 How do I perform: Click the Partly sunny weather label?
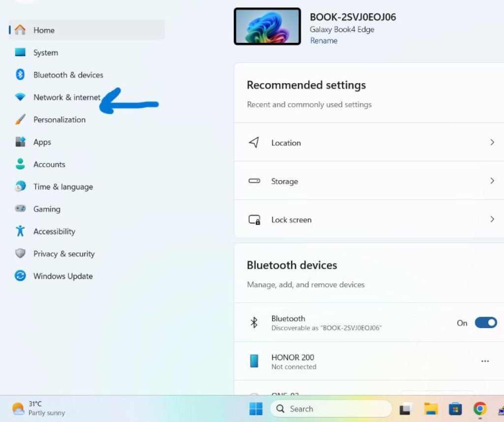(x=47, y=413)
